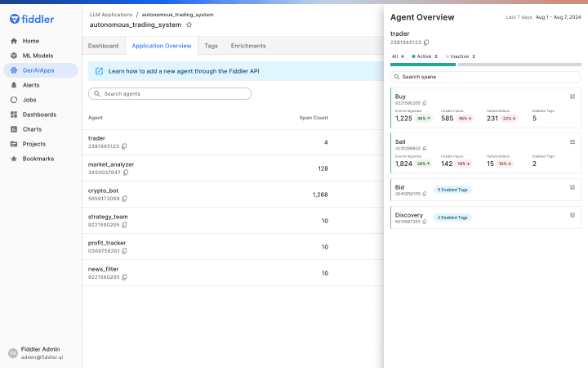Open settings icon on Bid span card
588x368 pixels.
click(572, 187)
